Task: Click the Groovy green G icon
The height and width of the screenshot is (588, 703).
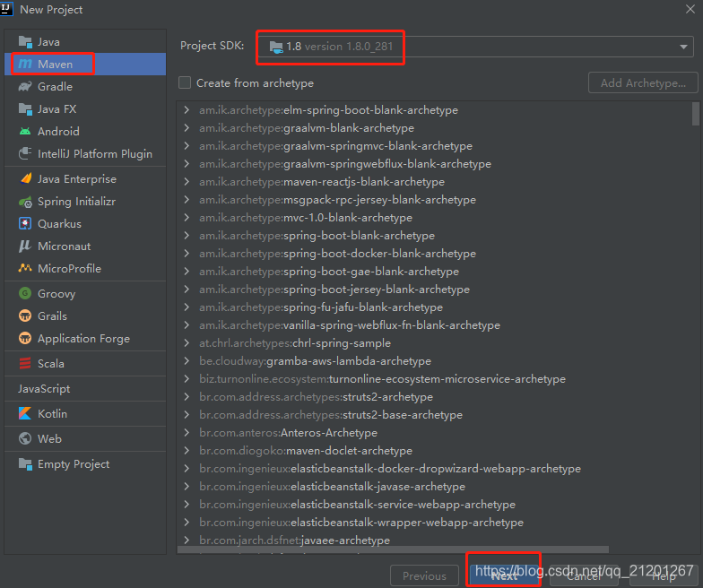Action: [x=25, y=294]
